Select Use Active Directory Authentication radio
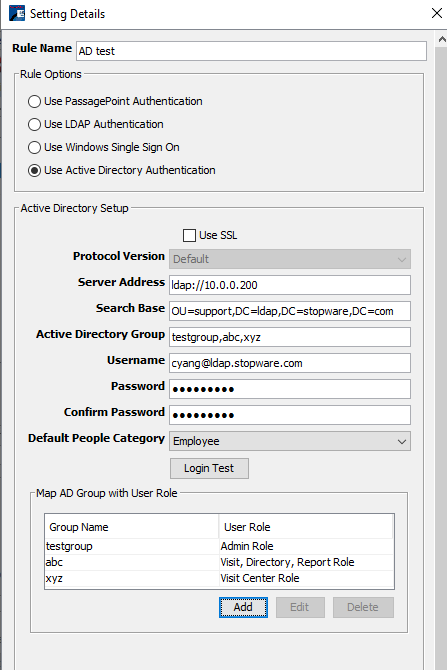The image size is (447, 670). pos(35,170)
